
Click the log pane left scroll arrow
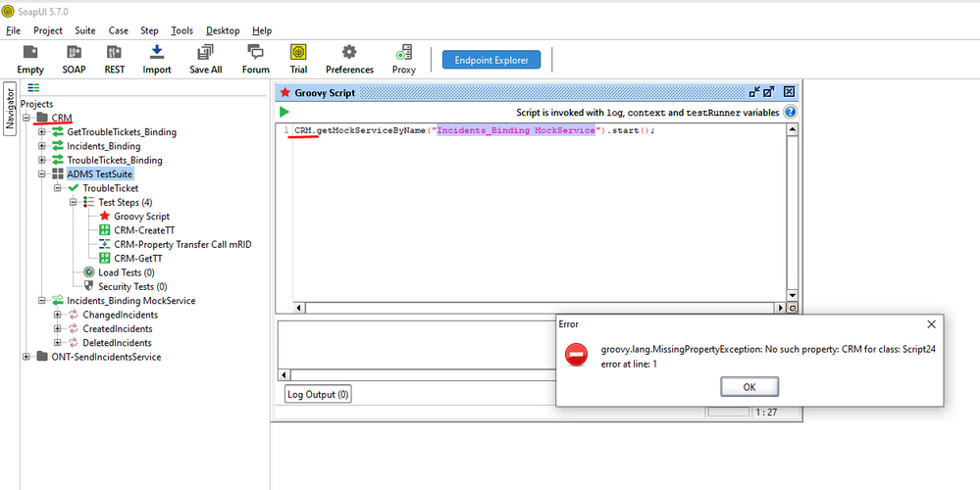(x=284, y=374)
